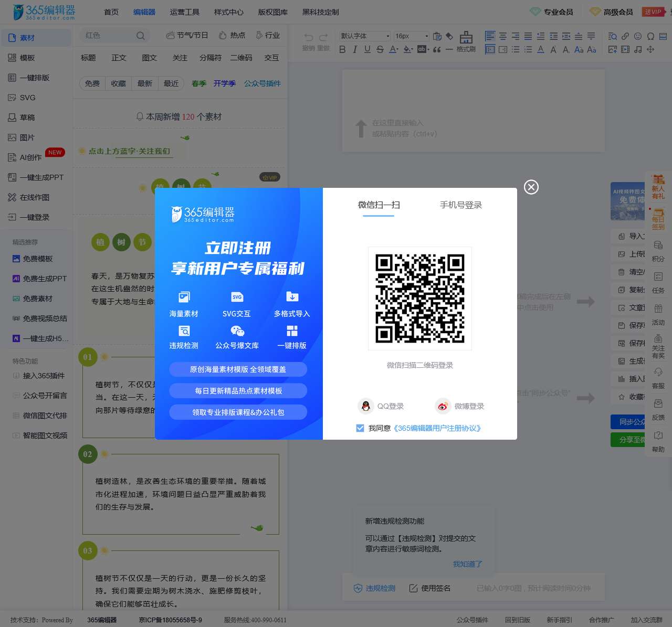Open the 365编辑器用户注册协议 link
The width and height of the screenshot is (672, 627).
437,428
